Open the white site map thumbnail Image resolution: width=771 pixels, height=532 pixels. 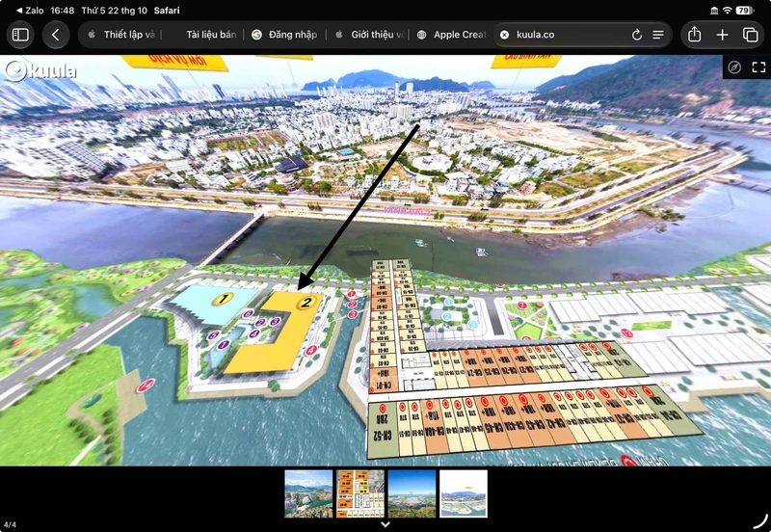[x=464, y=493]
